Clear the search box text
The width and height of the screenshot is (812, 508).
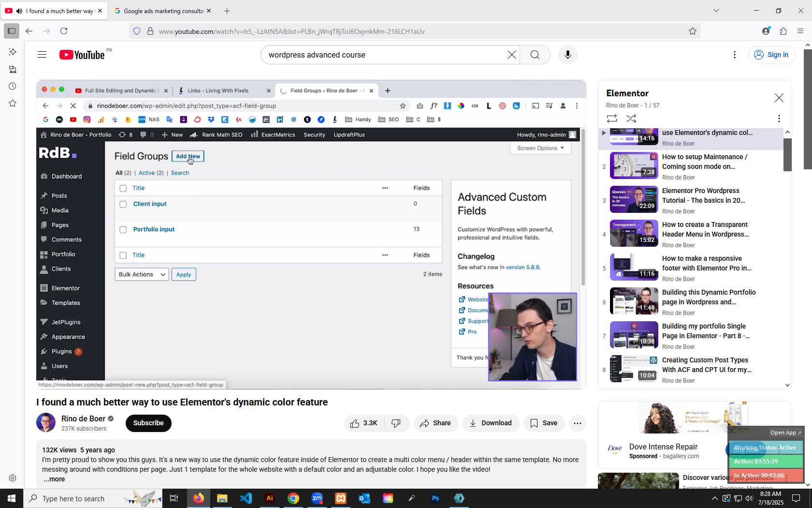512,55
